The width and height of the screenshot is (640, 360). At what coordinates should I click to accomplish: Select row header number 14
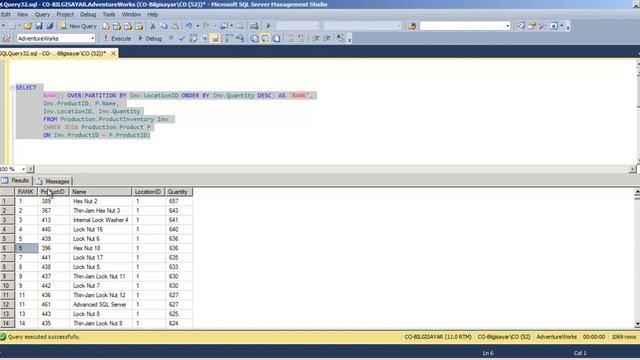point(7,323)
